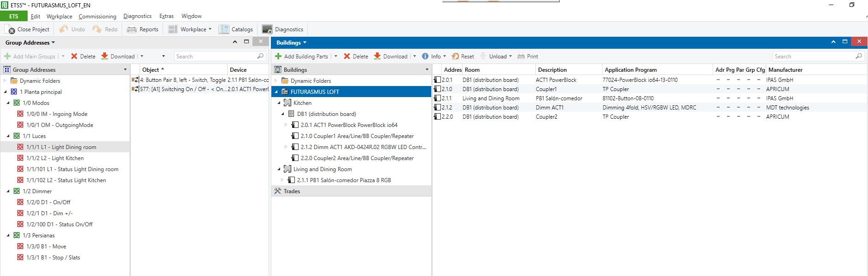
Task: Open the Commissioning menu
Action: click(97, 17)
